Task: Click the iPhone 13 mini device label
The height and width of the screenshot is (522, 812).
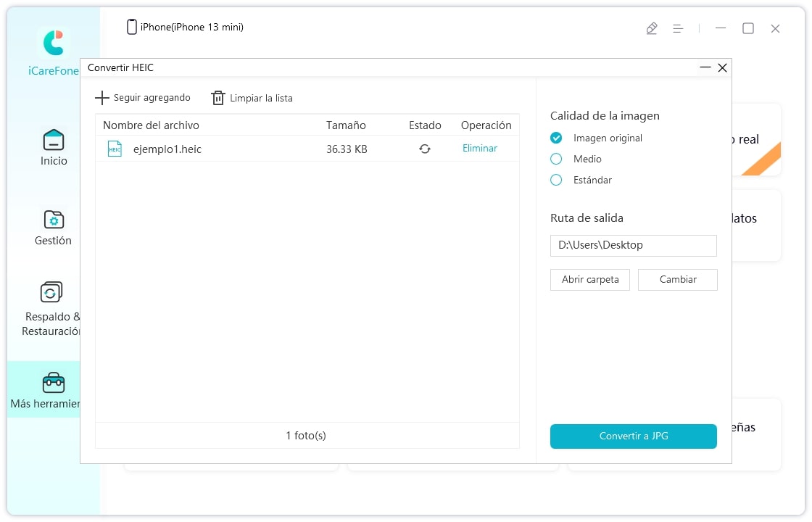Action: point(185,28)
